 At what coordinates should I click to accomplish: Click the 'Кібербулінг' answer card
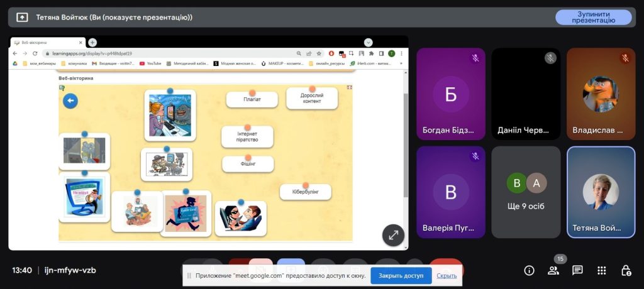coord(305,192)
